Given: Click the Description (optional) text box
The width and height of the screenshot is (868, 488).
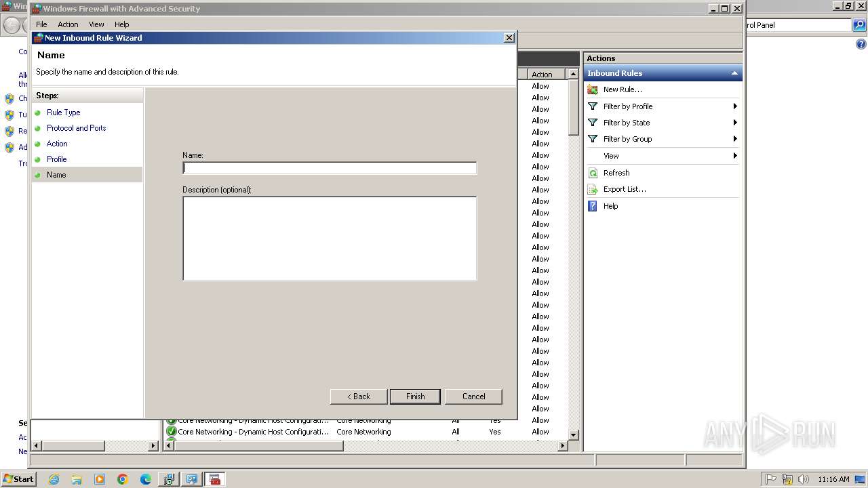Looking at the screenshot, I should coord(330,239).
